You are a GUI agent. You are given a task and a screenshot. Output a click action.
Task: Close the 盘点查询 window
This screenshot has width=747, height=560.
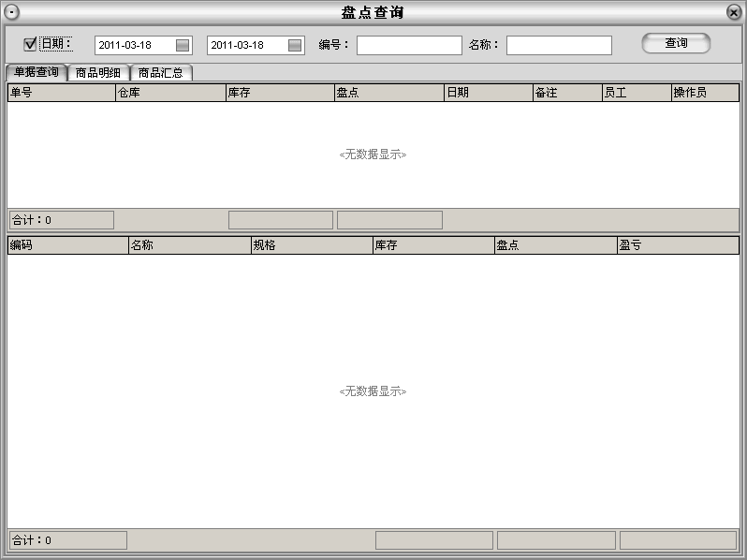pyautogui.click(x=734, y=12)
